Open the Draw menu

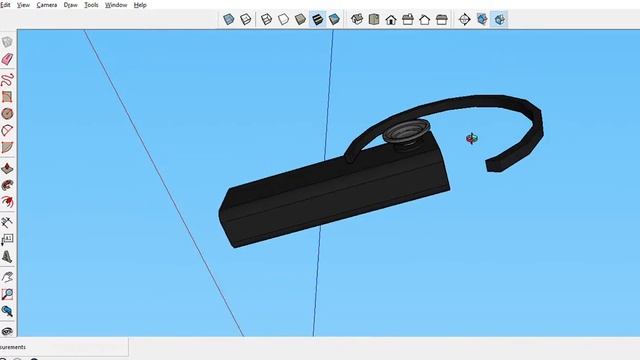71,5
